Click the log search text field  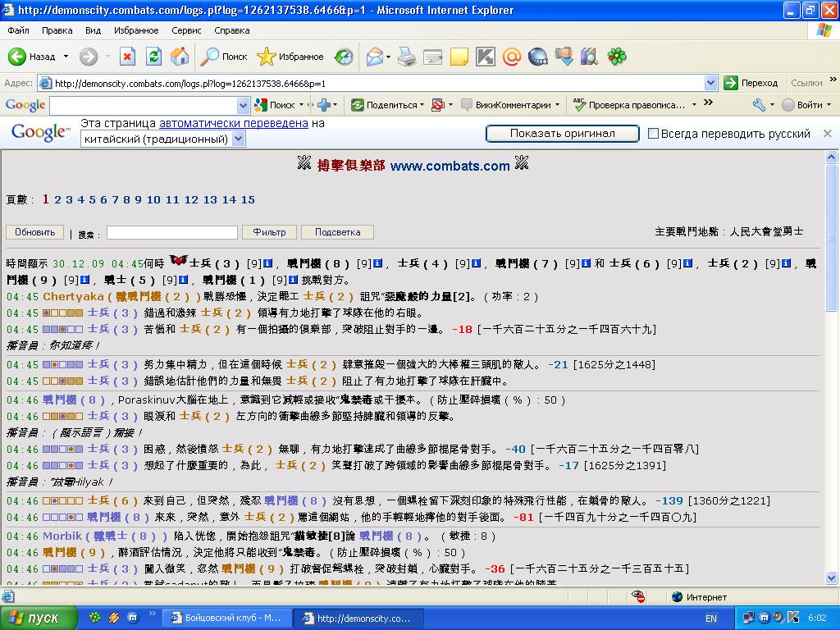coord(172,232)
